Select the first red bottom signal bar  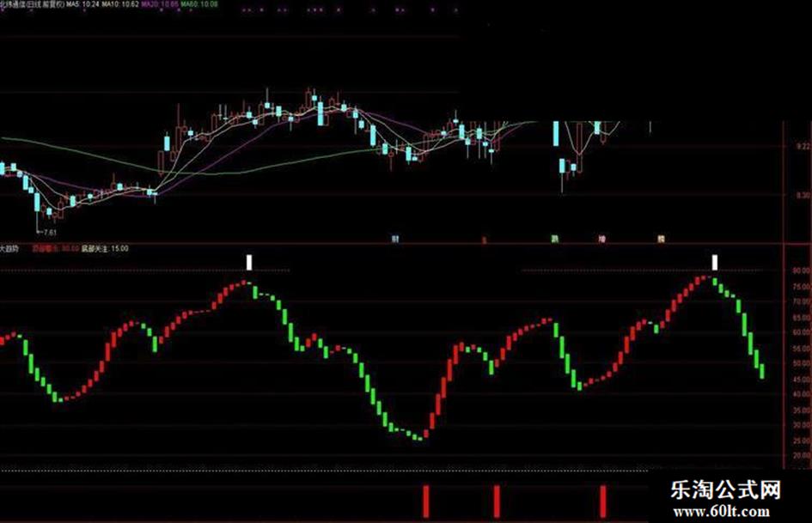pyautogui.click(x=426, y=502)
